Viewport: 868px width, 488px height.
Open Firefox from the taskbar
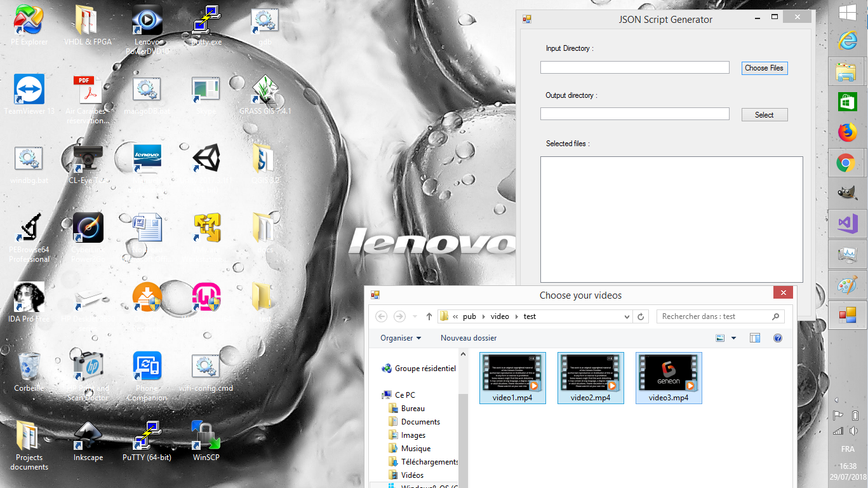pos(847,132)
